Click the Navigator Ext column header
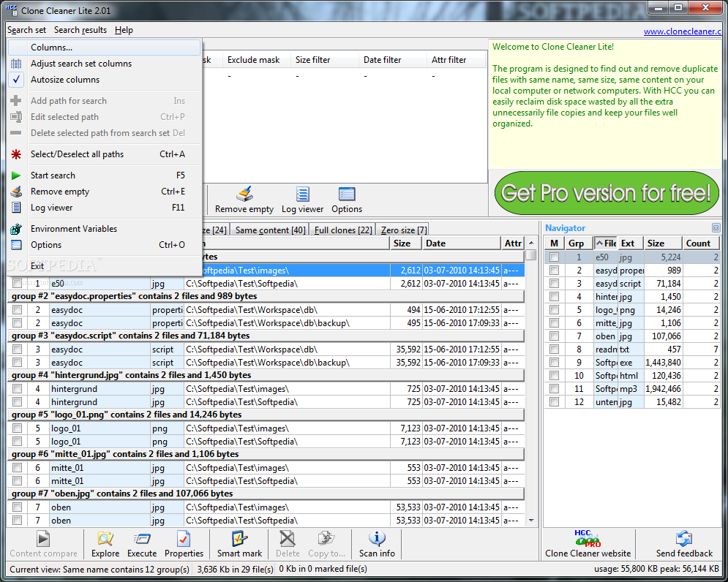Viewport: 728px width, 582px height. pyautogui.click(x=631, y=243)
